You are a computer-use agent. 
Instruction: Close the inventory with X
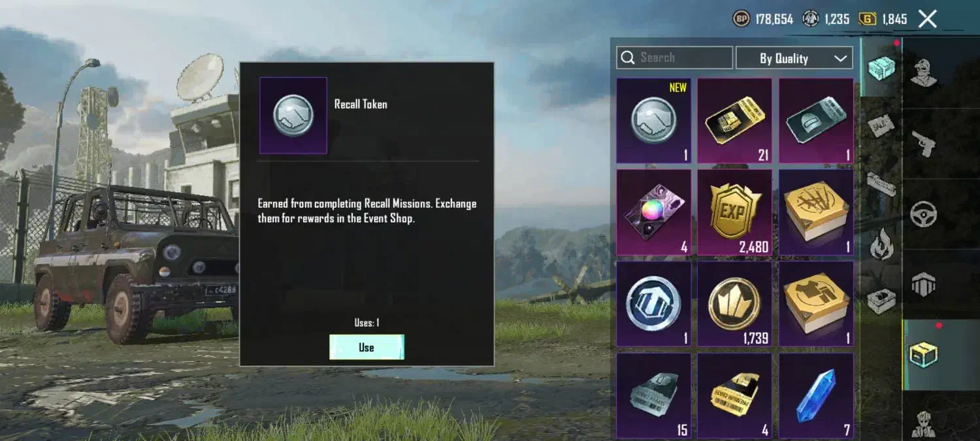928,19
